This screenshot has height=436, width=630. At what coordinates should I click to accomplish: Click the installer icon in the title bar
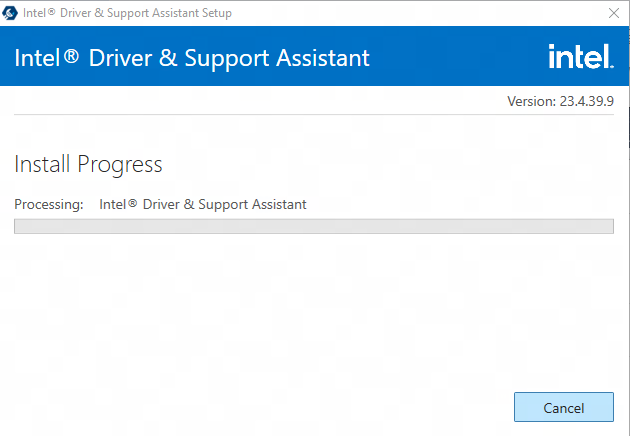(x=10, y=13)
